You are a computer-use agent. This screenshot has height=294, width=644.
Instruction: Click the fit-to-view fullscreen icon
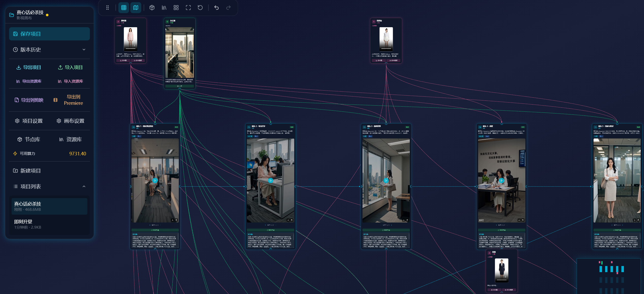pyautogui.click(x=188, y=8)
